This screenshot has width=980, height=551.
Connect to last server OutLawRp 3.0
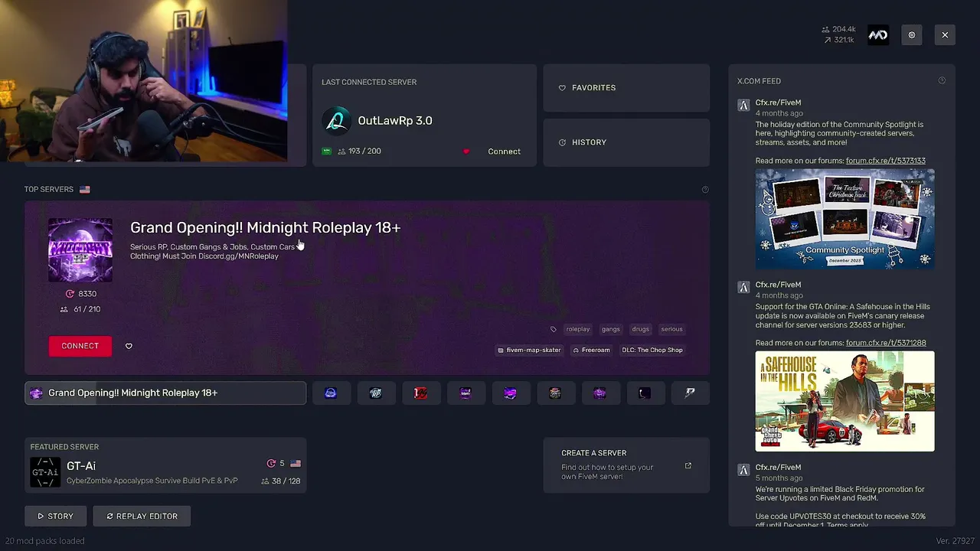(504, 152)
